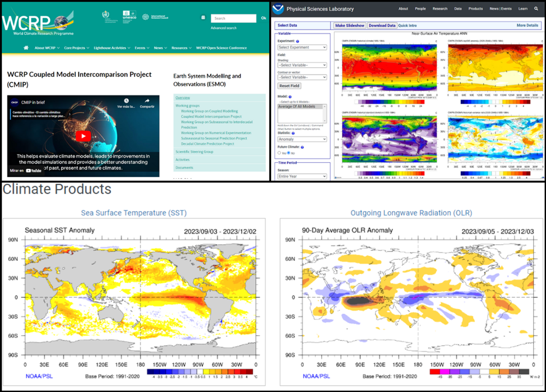Open the Products menu in PSL header

click(x=475, y=9)
